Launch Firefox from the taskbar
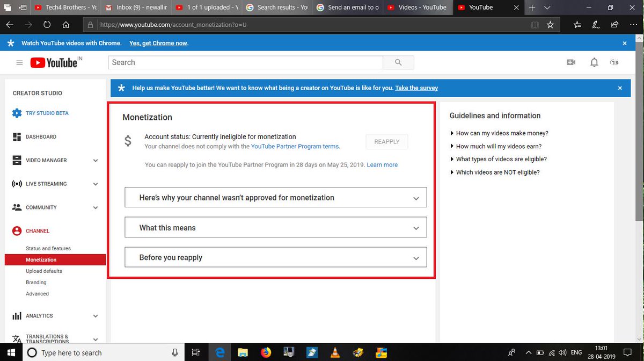 266,352
